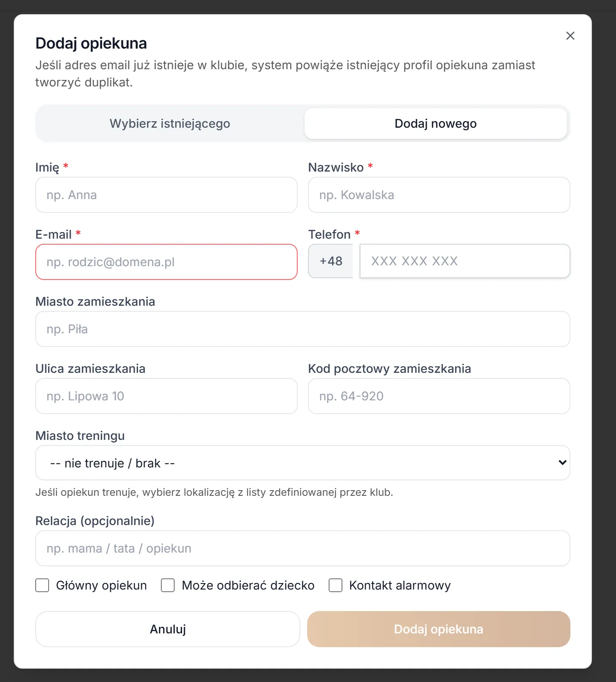Click the E-mail input field
The image size is (616, 682).
pos(166,262)
